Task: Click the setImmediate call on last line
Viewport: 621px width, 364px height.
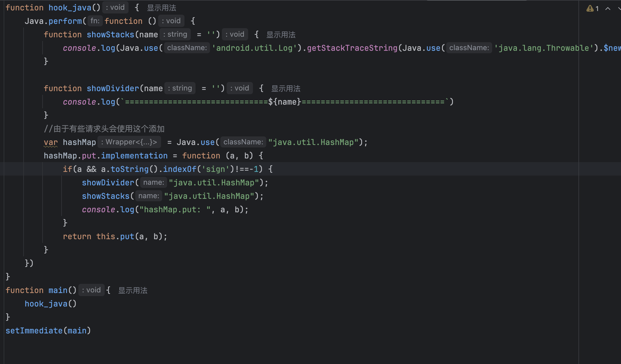Action: pyautogui.click(x=34, y=331)
